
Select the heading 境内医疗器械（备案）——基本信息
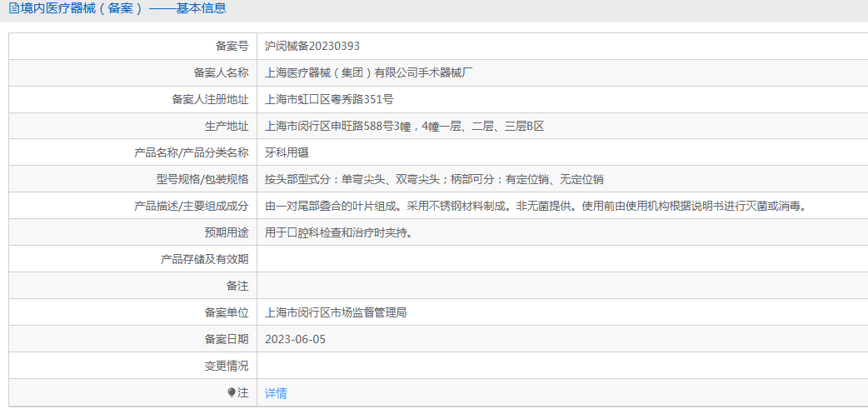click(123, 8)
